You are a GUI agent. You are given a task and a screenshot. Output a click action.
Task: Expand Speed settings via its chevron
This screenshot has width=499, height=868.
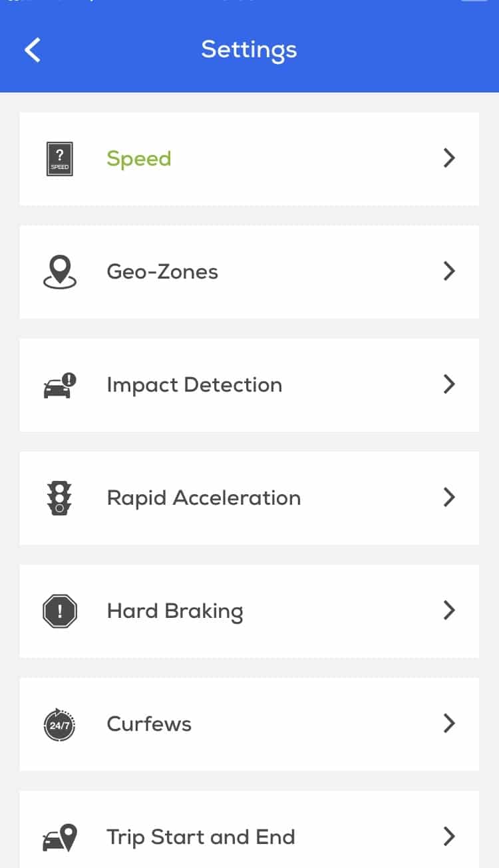click(x=449, y=158)
